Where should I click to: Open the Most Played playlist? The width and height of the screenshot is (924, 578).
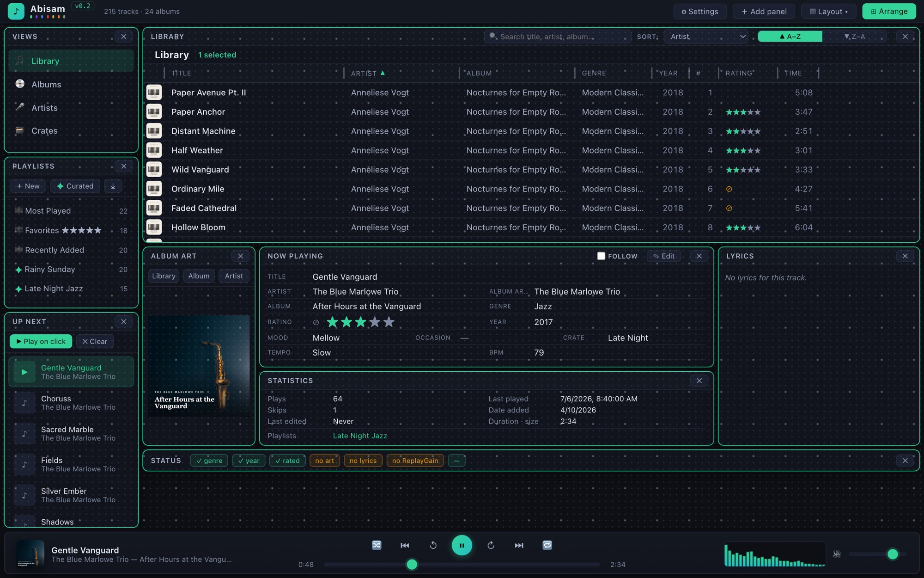(x=71, y=211)
